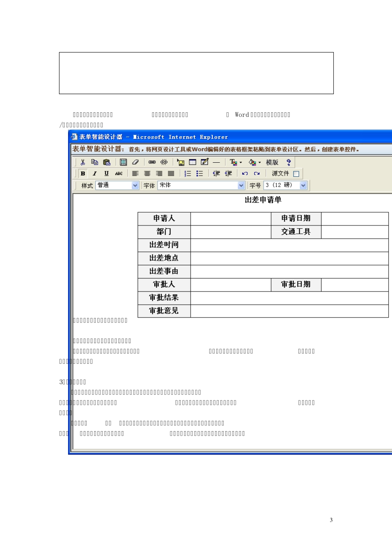Click the 模版 template button

point(272,162)
